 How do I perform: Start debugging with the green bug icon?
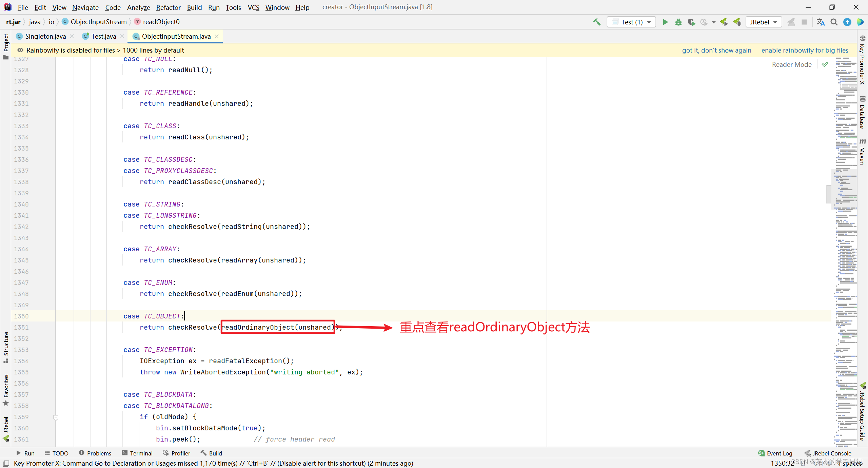[678, 22]
